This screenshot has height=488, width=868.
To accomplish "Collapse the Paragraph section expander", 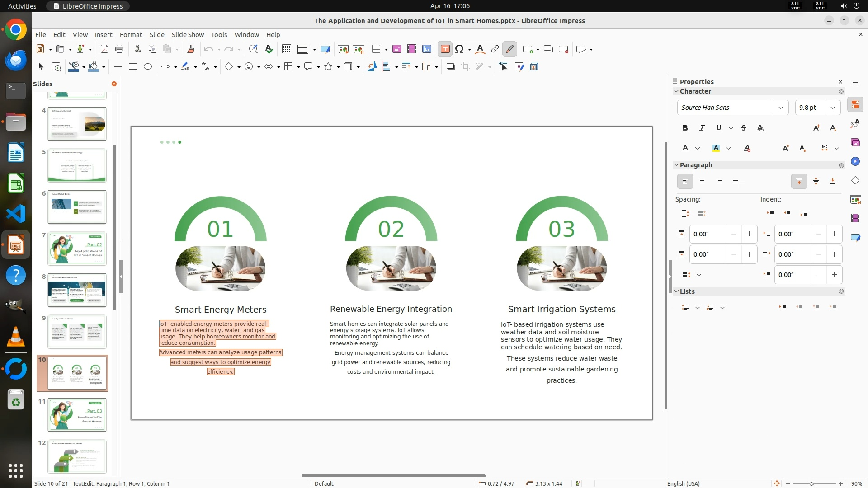I will pos(677,165).
